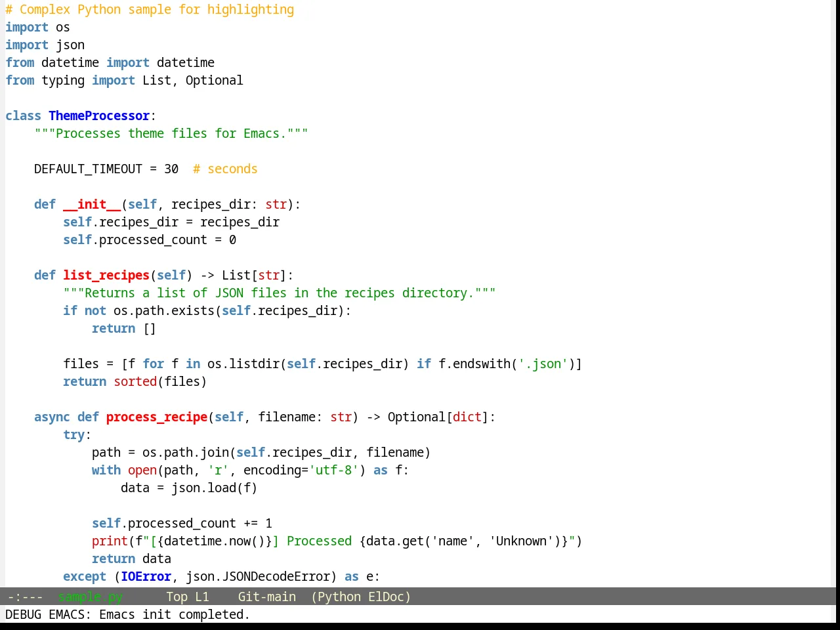Click 'json.load(f)' call
This screenshot has width=840, height=630.
pos(215,488)
